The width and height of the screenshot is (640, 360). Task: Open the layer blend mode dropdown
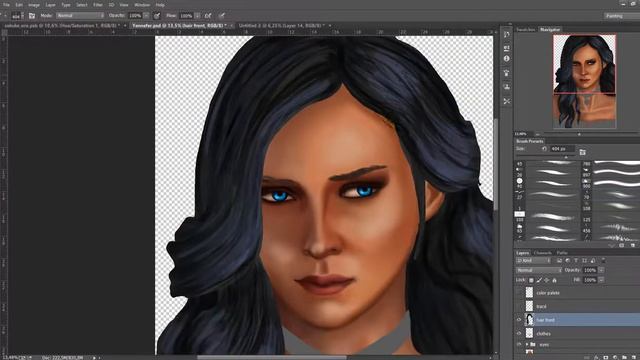[x=539, y=270]
